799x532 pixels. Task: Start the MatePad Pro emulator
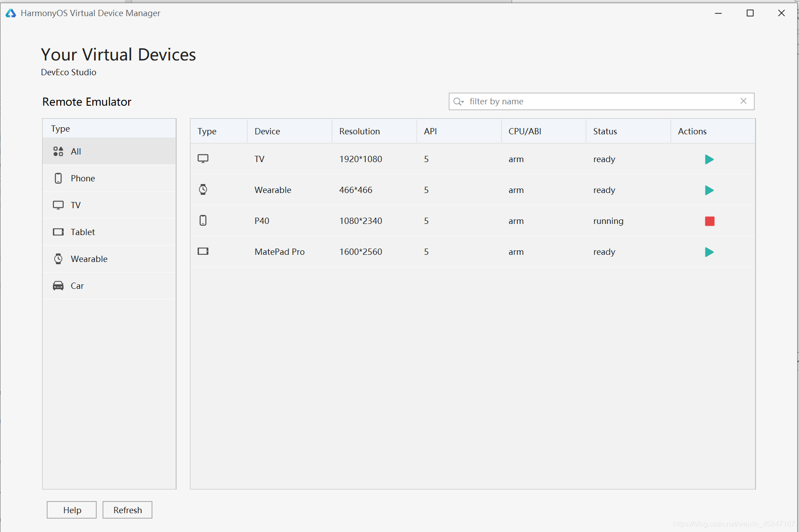tap(709, 252)
